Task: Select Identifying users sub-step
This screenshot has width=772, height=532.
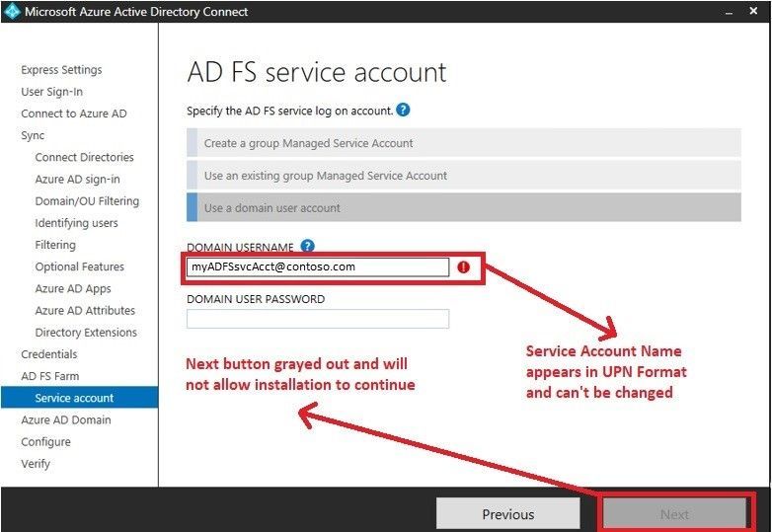Action: pos(76,223)
